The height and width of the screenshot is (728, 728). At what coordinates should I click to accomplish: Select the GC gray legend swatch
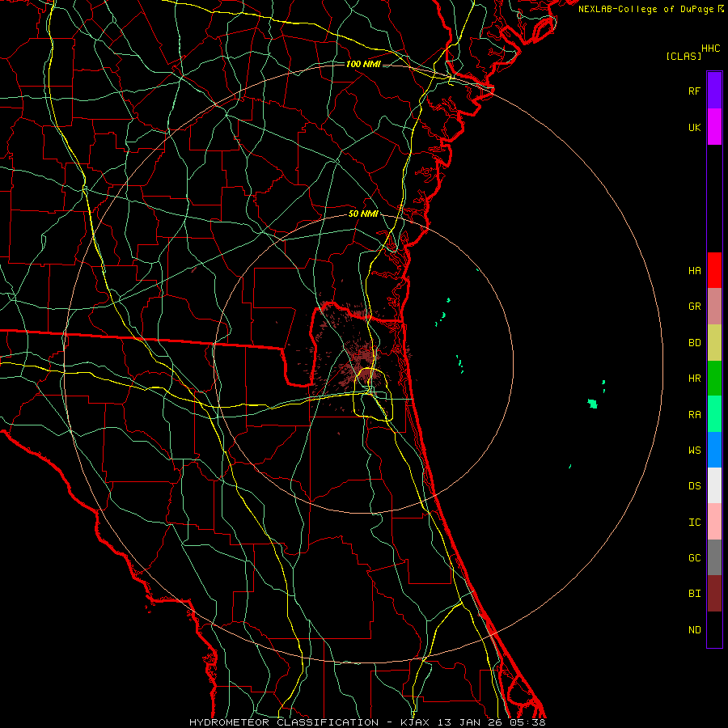714,557
